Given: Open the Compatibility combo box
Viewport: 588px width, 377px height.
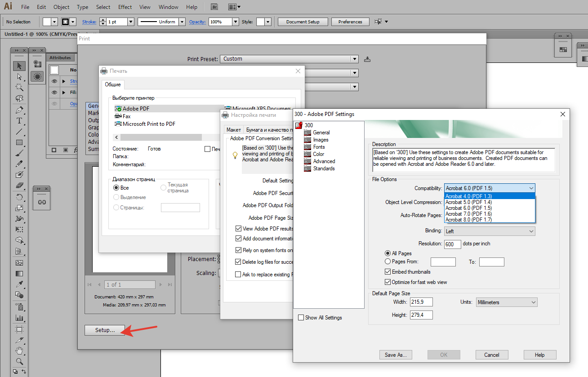Looking at the screenshot, I should coord(490,188).
